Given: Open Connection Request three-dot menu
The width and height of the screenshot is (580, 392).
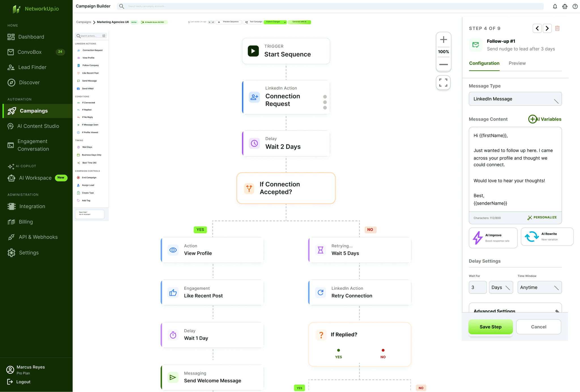Looking at the screenshot, I should pyautogui.click(x=325, y=102).
